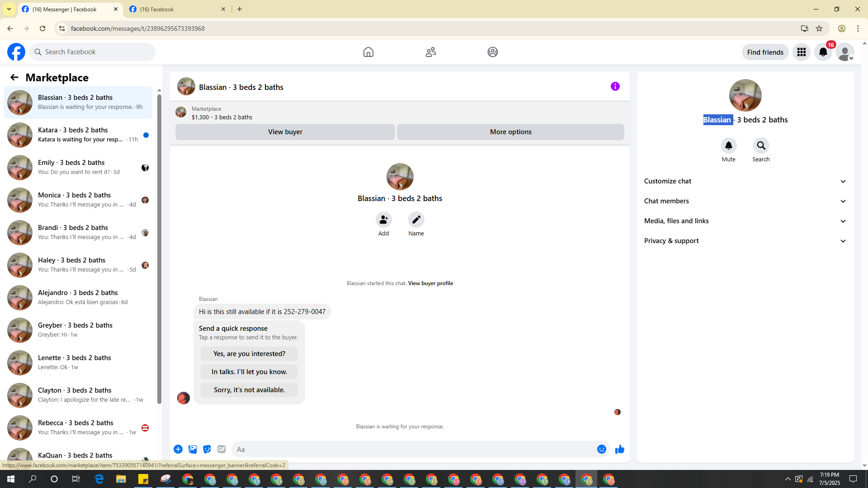Expand Media, files and links section
The width and height of the screenshot is (868, 488).
coord(745,221)
